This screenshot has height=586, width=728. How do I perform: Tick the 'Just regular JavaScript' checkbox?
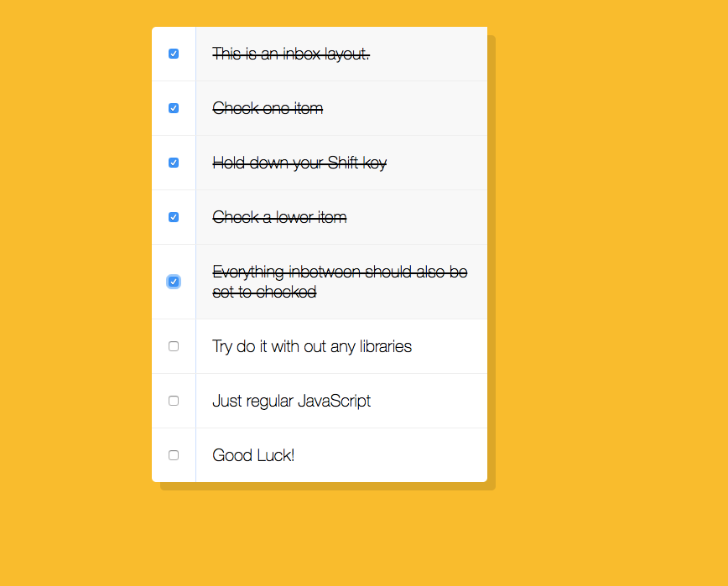[x=174, y=401]
